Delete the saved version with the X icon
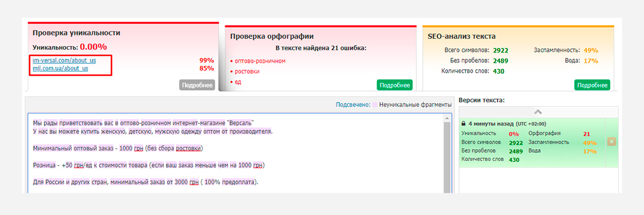Image resolution: width=644 pixels, height=215 pixels. coord(611,142)
